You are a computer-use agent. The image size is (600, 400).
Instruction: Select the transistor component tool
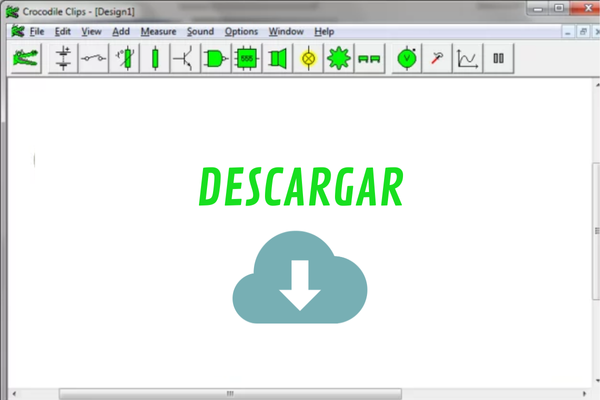(x=185, y=58)
